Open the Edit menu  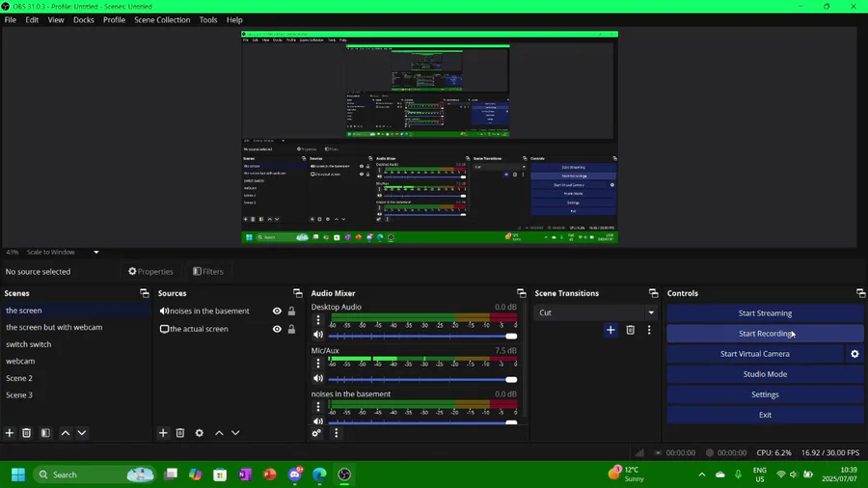[x=32, y=20]
